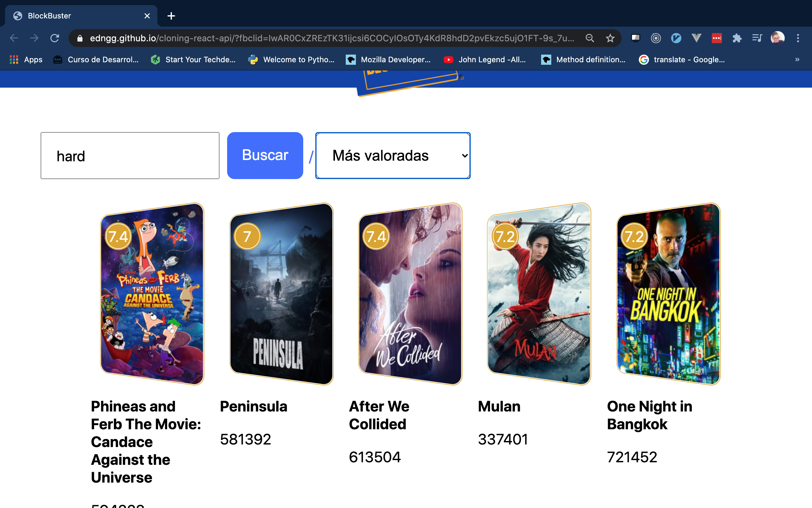Click the 7.2 badge on Bangkok poster
The width and height of the screenshot is (812, 508).
[634, 236]
